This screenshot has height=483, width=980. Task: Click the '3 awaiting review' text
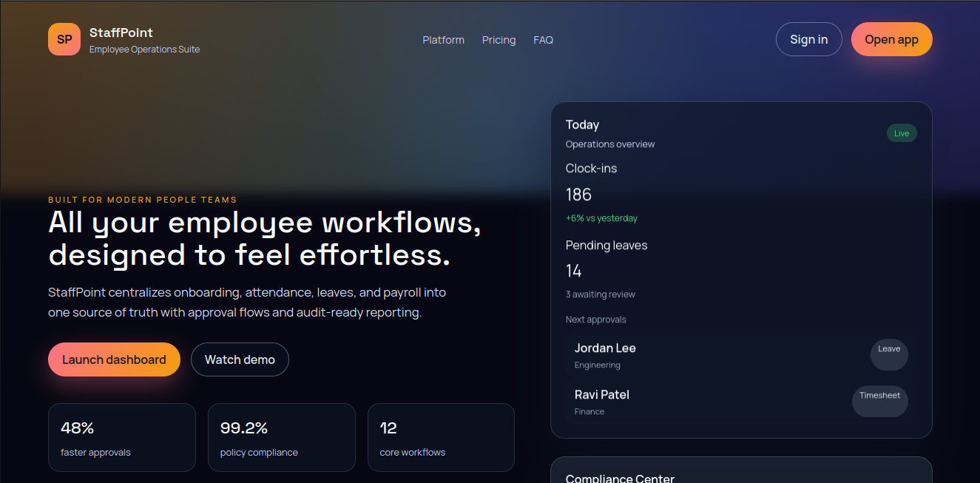pos(601,294)
